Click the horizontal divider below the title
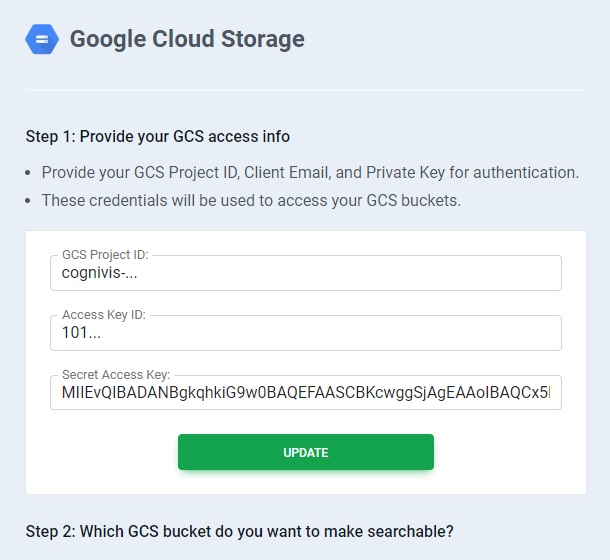This screenshot has width=610, height=560. pyautogui.click(x=305, y=90)
